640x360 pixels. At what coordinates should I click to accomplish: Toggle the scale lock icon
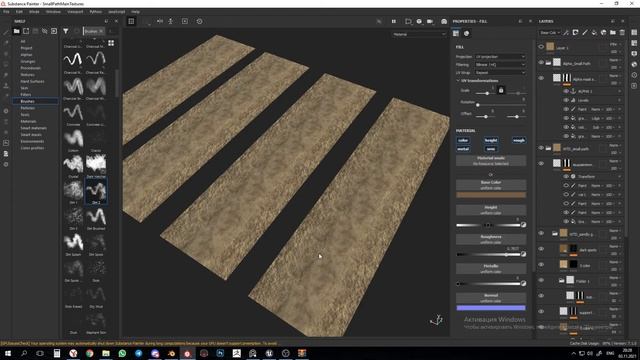501,90
